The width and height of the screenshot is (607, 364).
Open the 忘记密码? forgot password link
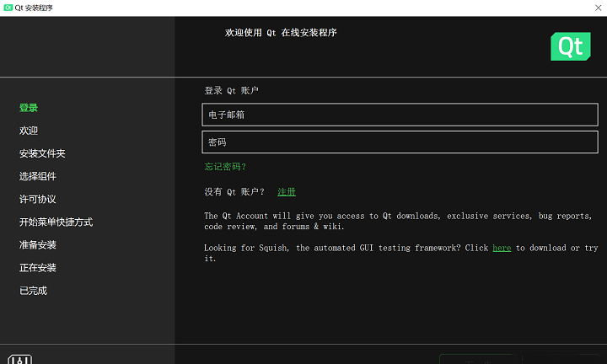[x=225, y=167]
